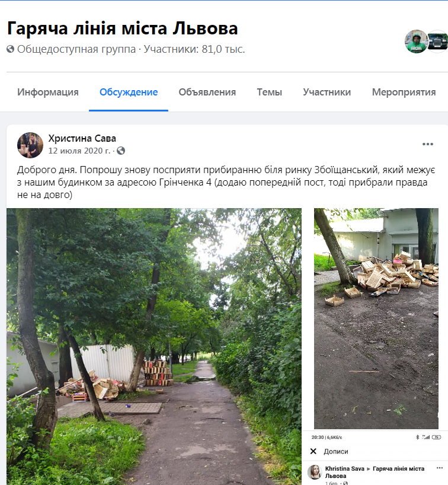Click the post date 12 июля 2020 г.
This screenshot has height=485, width=448.
coord(79,151)
